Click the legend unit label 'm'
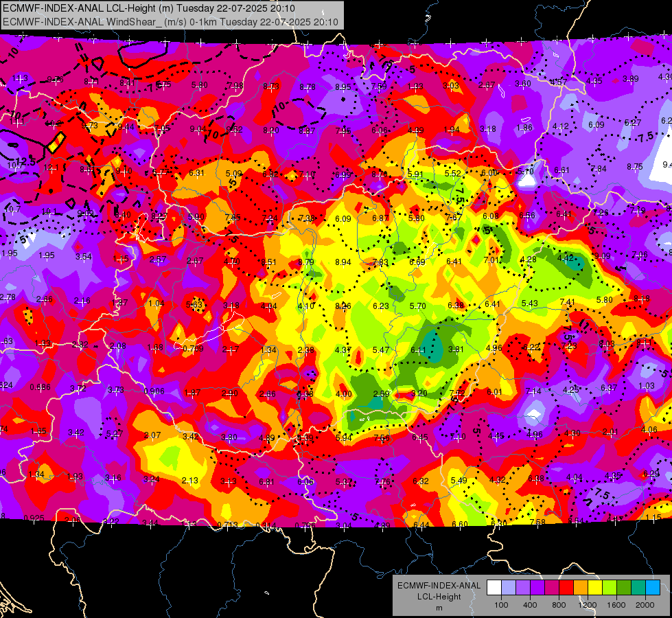The width and height of the screenshot is (672, 618). 439,608
